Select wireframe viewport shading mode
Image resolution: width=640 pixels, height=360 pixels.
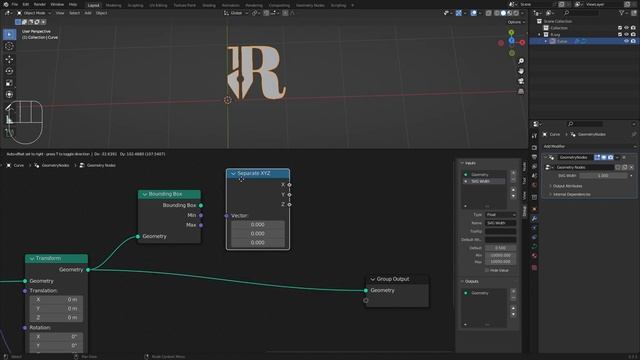click(497, 13)
